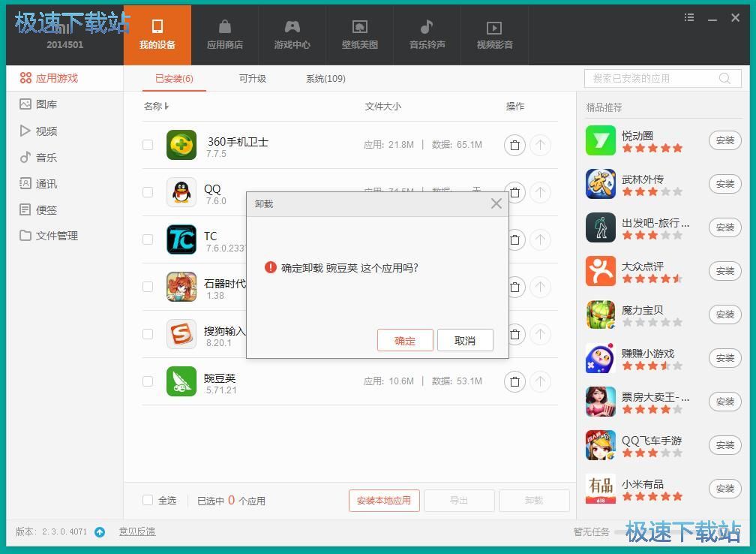The width and height of the screenshot is (756, 554).
Task: Tick checkbox for 石器时代
Action: tap(148, 287)
